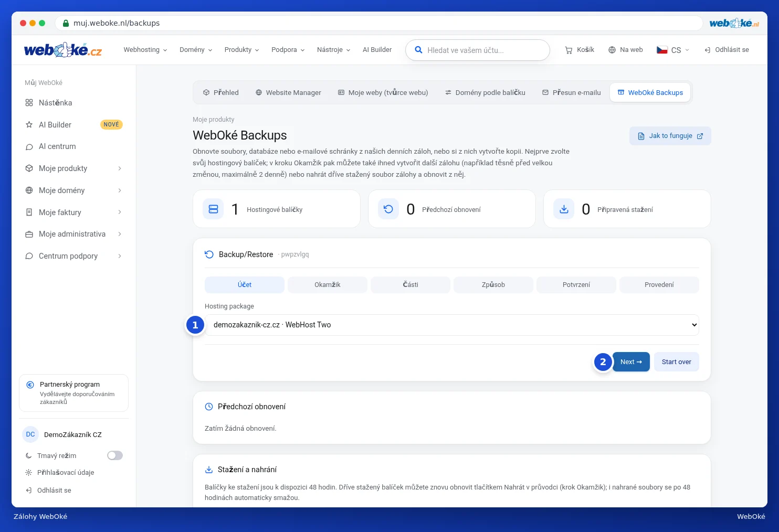The height and width of the screenshot is (532, 779).
Task: Open the Hosting package dropdown
Action: (x=452, y=325)
